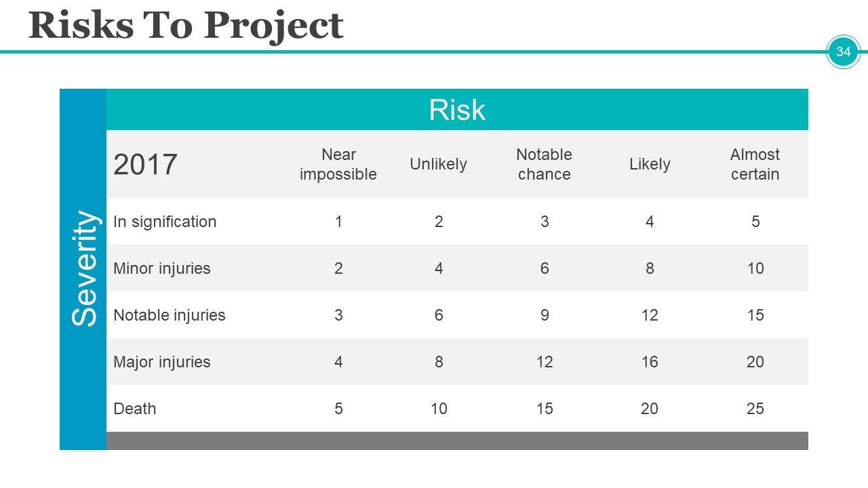Select the In signification row label

(165, 222)
